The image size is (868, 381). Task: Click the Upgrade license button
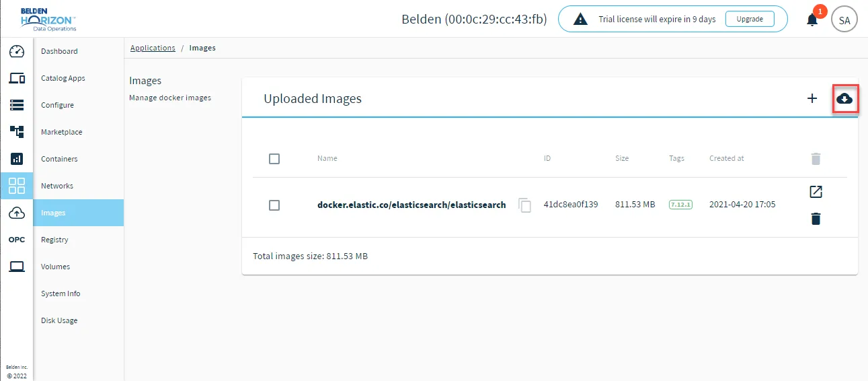[750, 19]
